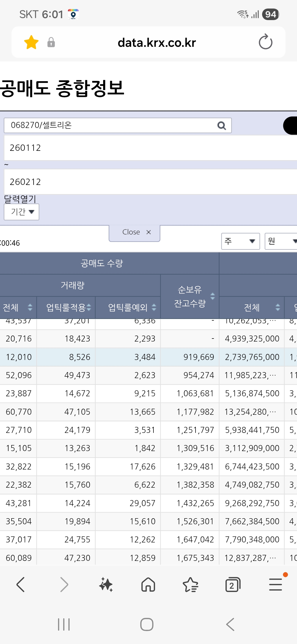
Task: Open the browser AI sparkle assistant
Action: 106,585
